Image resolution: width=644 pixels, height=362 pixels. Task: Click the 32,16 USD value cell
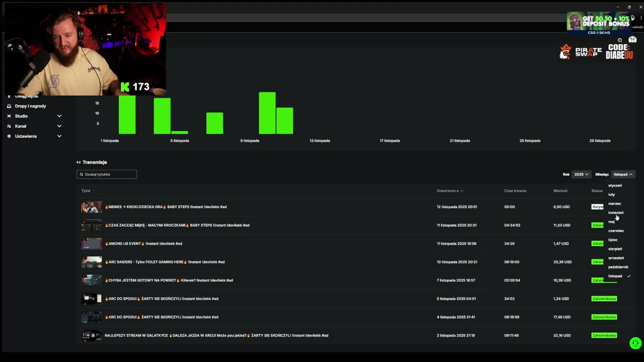[x=562, y=335]
